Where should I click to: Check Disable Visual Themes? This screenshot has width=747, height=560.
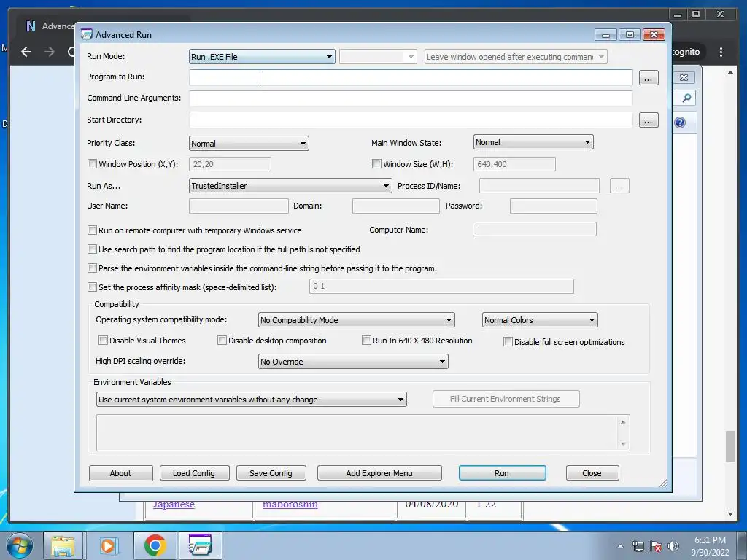(x=103, y=341)
